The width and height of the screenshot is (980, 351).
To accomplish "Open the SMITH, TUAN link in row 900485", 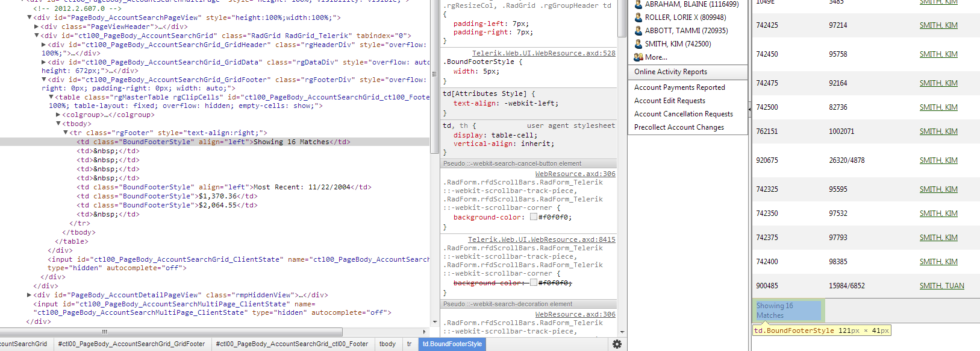I will (x=942, y=286).
